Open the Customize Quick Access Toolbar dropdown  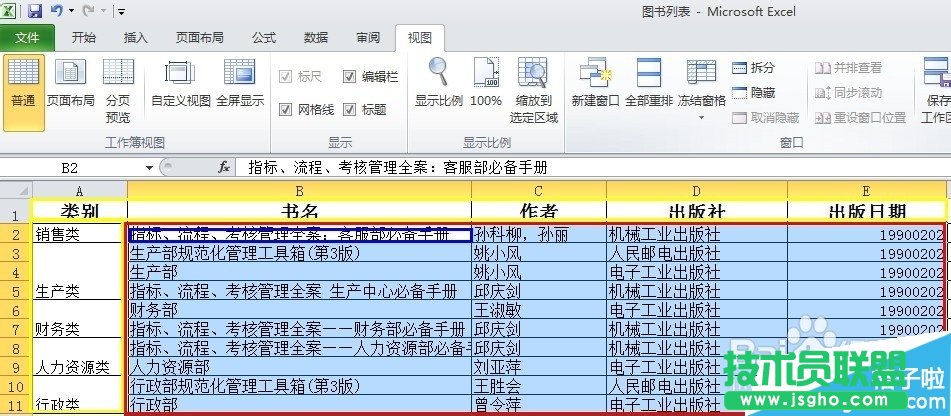121,12
